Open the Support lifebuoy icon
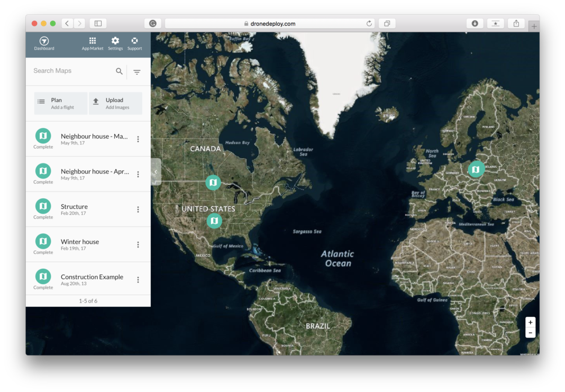The height and width of the screenshot is (392, 565). [x=134, y=41]
